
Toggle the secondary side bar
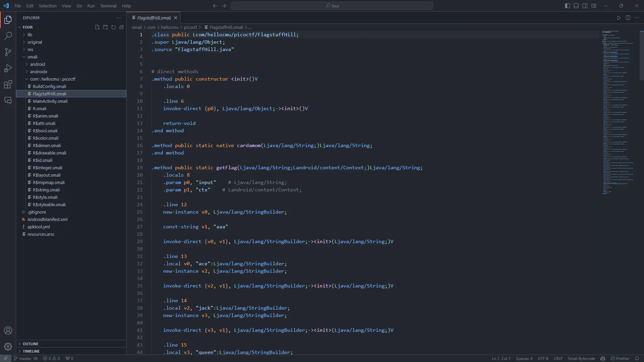point(585,6)
